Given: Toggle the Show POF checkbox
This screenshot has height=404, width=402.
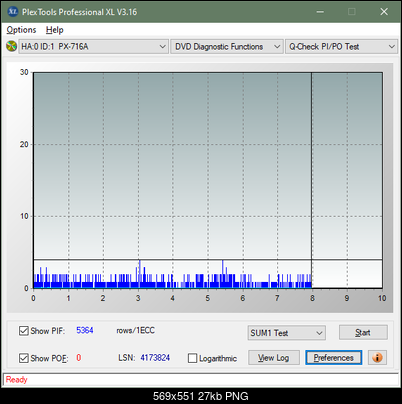Looking at the screenshot, I should (x=23, y=358).
